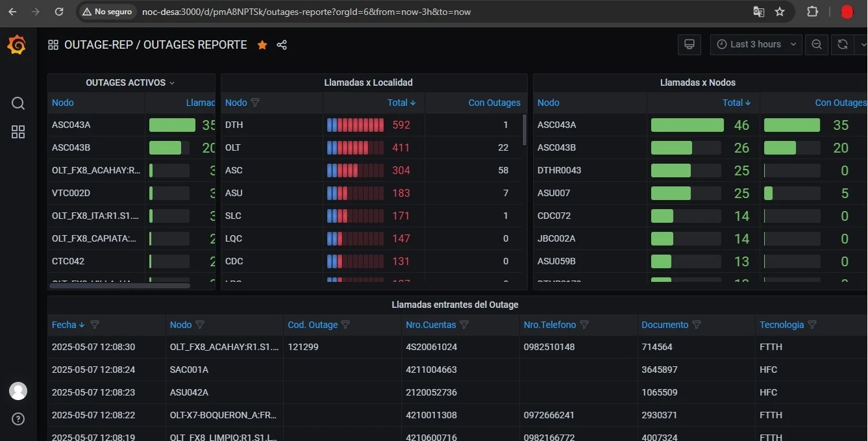This screenshot has width=868, height=441.
Task: Click the Tecnologia column header
Action: (x=782, y=325)
